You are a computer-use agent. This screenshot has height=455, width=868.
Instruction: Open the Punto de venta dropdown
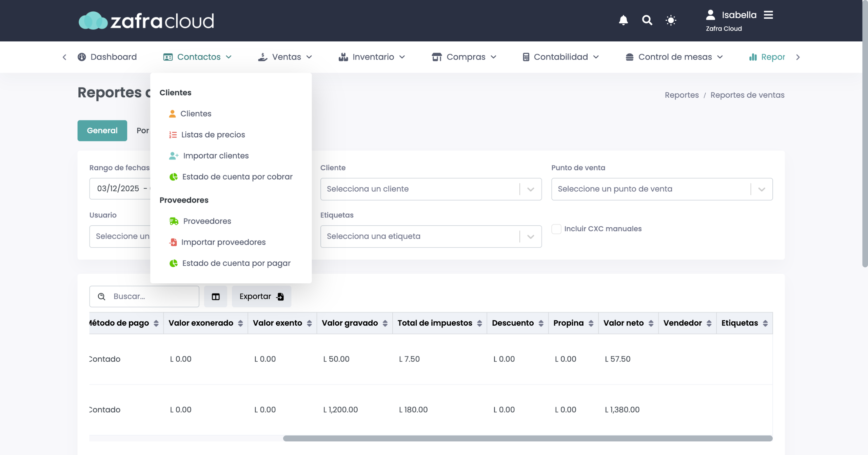762,189
